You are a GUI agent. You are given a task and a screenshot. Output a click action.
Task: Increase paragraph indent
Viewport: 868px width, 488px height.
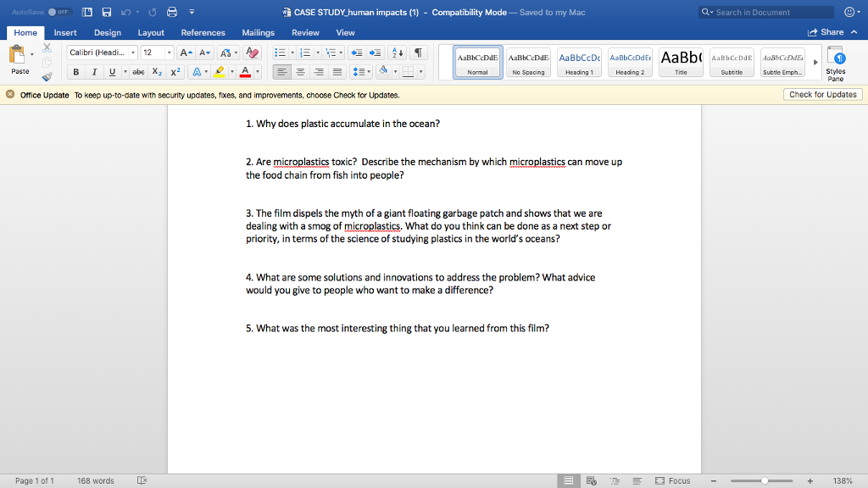(x=375, y=53)
